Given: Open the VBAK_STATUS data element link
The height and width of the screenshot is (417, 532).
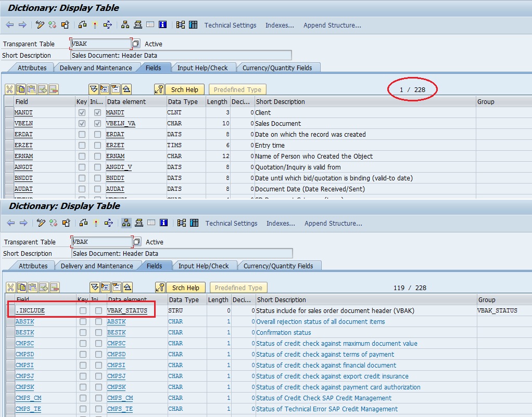Looking at the screenshot, I should click(127, 310).
